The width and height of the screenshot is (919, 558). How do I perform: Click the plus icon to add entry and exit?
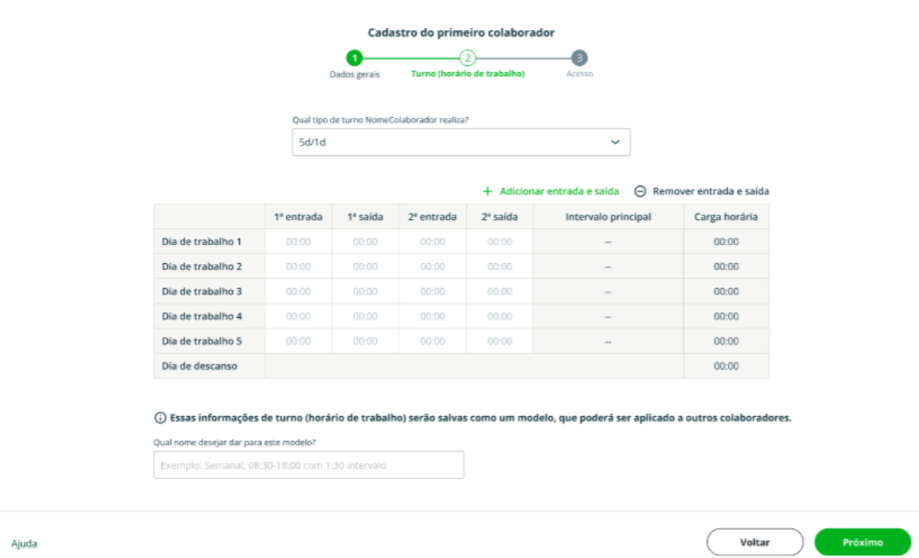(488, 191)
